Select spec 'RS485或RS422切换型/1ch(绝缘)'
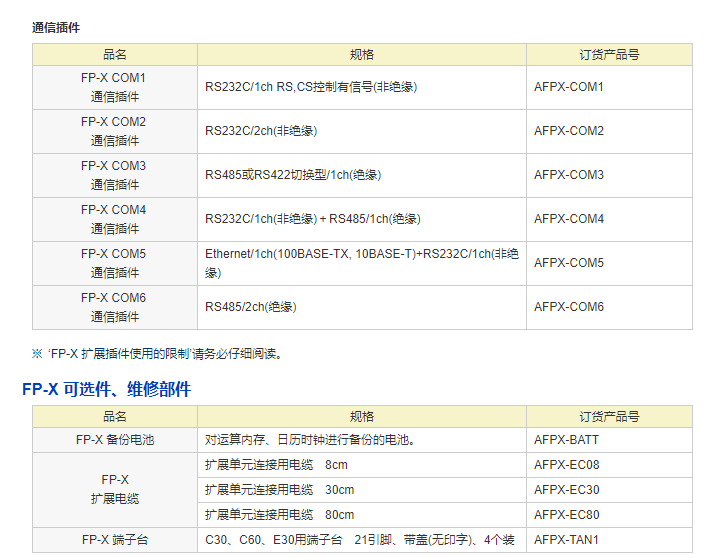Screen dimensions: 723x558 [x=293, y=175]
